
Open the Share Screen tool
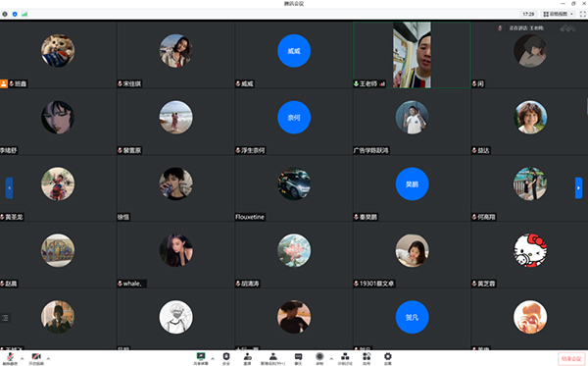click(x=201, y=358)
